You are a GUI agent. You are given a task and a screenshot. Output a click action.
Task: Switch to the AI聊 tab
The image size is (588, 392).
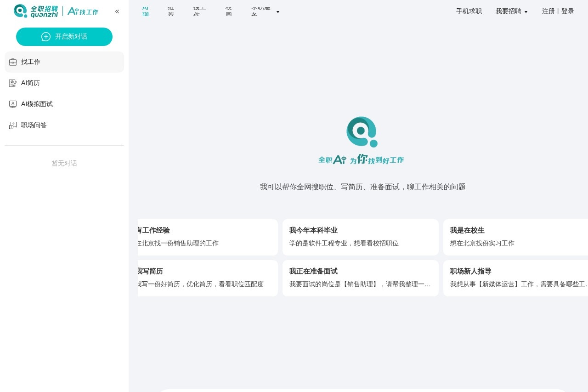(x=146, y=11)
